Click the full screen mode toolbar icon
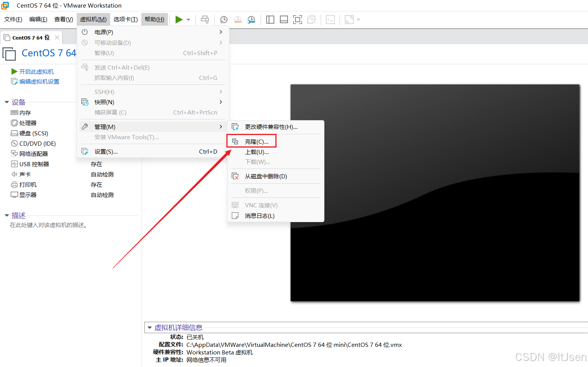588x367 pixels. pos(298,20)
